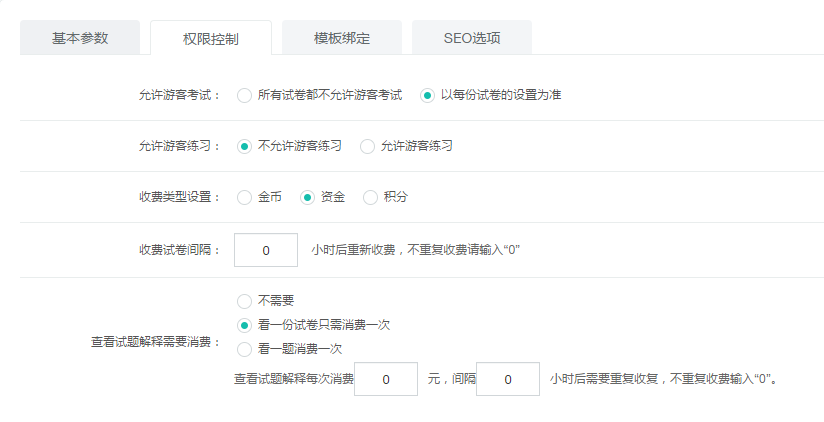
Task: Go to the SEO选项 tab
Action: pyautogui.click(x=471, y=38)
